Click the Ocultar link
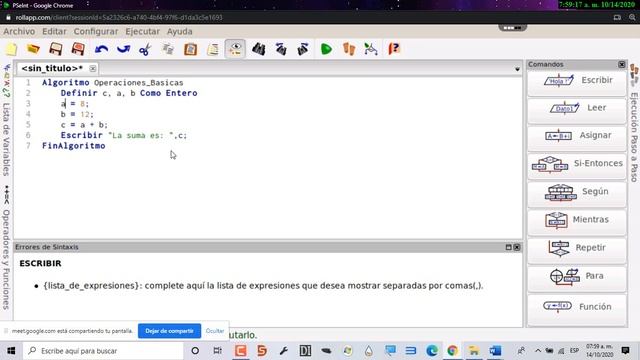The image size is (640, 360). click(215, 331)
